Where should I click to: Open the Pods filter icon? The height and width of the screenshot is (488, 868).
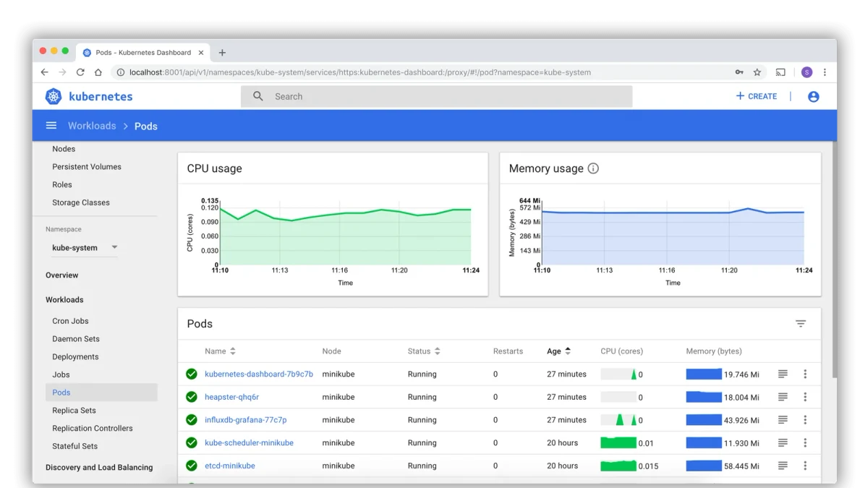[801, 324]
